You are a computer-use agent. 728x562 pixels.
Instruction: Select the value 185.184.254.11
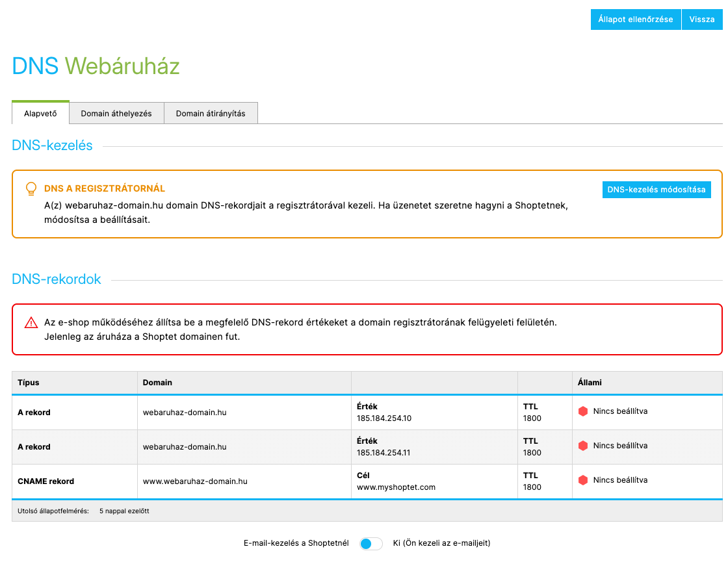click(x=383, y=452)
